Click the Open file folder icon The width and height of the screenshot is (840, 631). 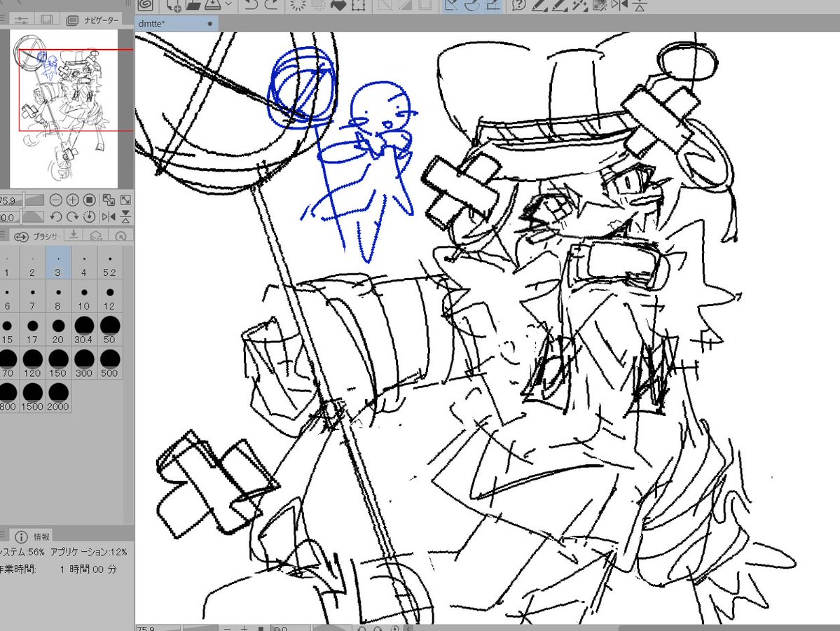pyautogui.click(x=193, y=6)
